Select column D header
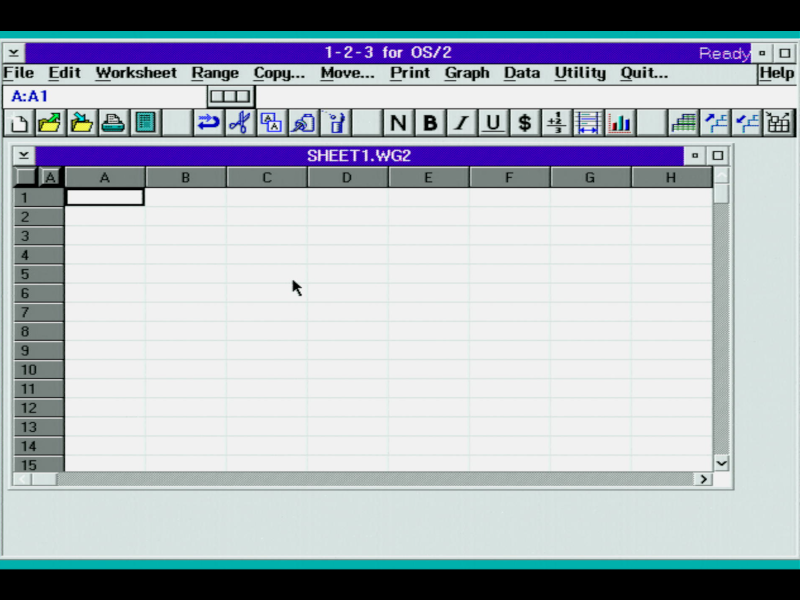This screenshot has height=600, width=800. pyautogui.click(x=347, y=178)
